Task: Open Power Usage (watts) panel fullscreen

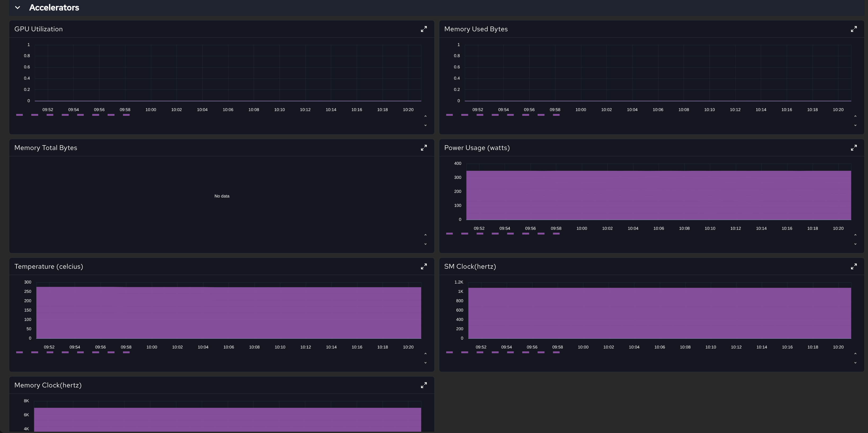Action: [853, 148]
